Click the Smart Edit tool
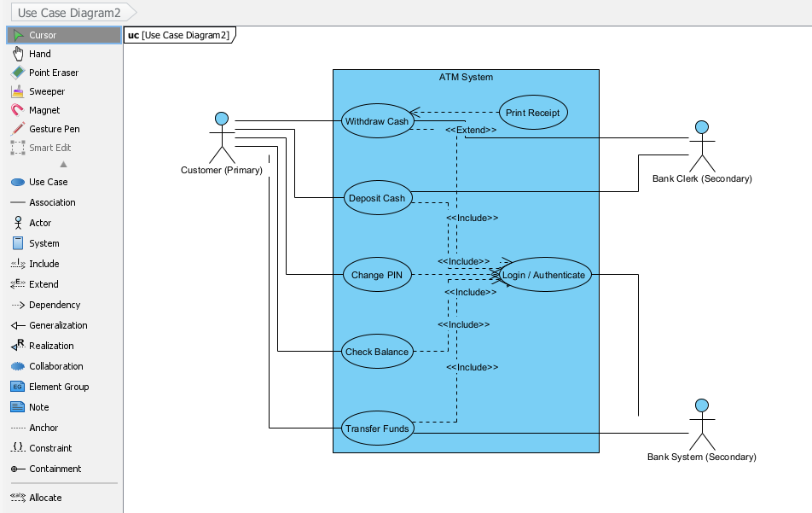 tap(64, 148)
